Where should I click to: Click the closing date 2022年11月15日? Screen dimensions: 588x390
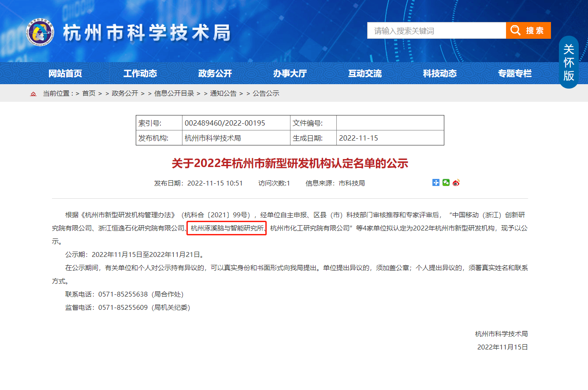(x=502, y=347)
